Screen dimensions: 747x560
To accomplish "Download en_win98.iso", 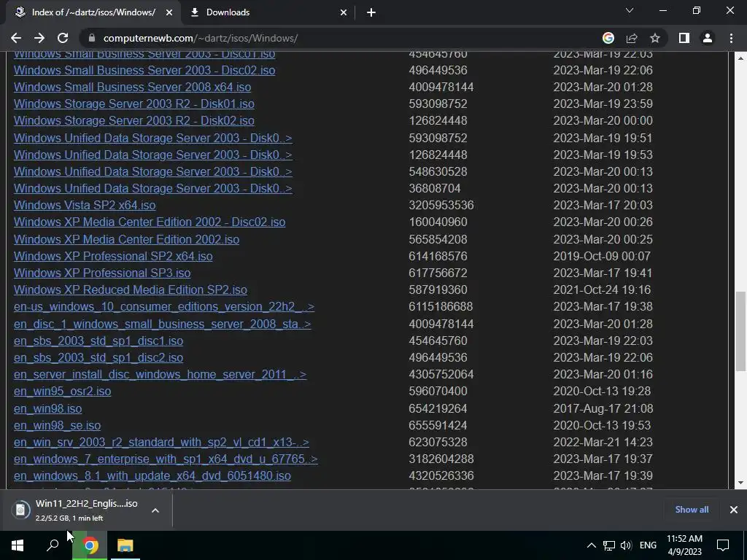I will [x=47, y=409].
